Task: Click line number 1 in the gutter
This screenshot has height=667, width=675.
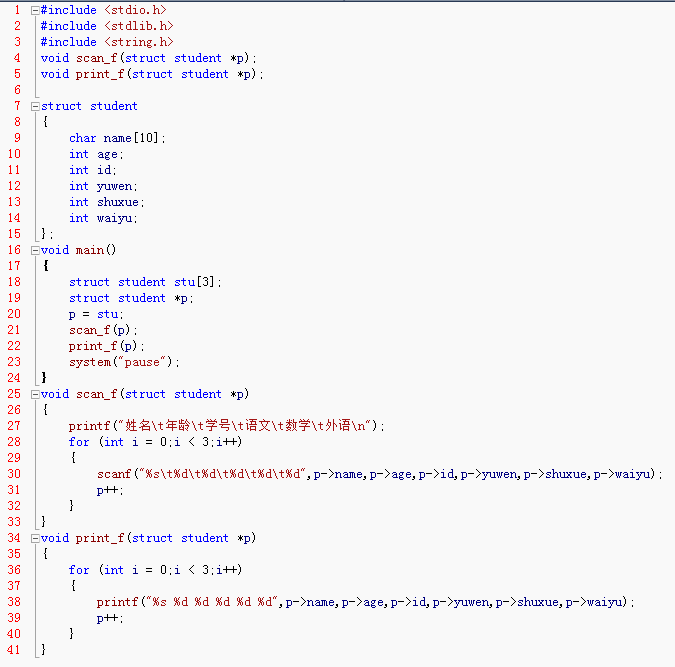Action: (17, 10)
